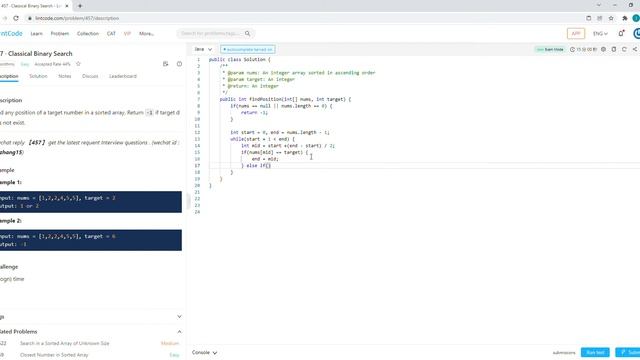Open Closest Number in Sorted Array problem

pyautogui.click(x=54, y=355)
